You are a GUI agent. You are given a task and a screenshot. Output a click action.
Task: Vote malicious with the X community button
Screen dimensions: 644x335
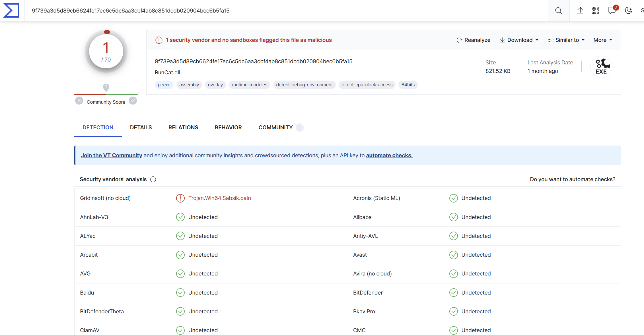79,101
